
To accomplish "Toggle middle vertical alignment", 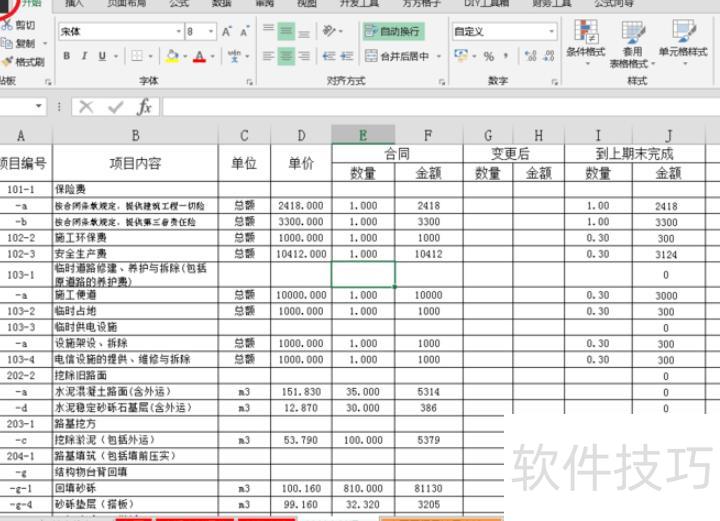I will coord(286,31).
